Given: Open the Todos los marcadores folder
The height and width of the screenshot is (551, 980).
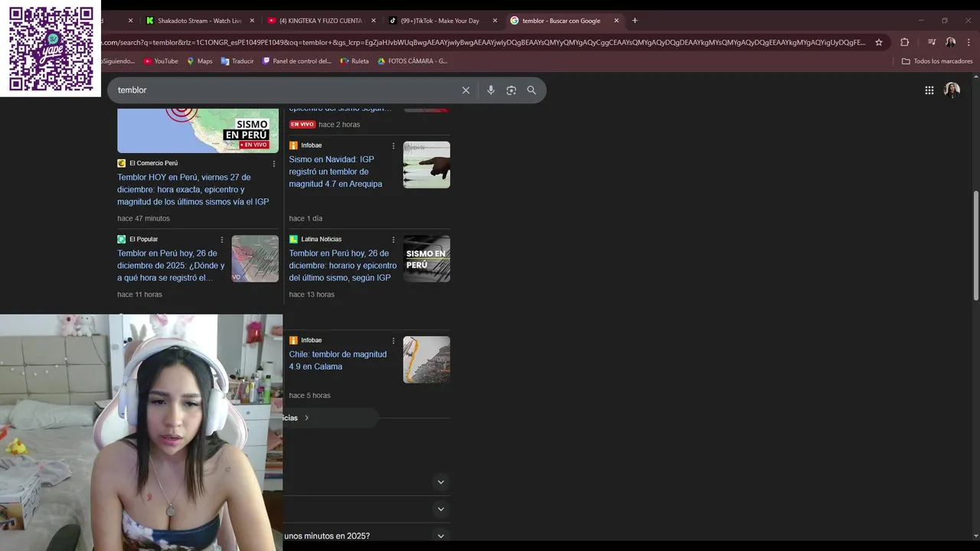Looking at the screenshot, I should pyautogui.click(x=937, y=61).
